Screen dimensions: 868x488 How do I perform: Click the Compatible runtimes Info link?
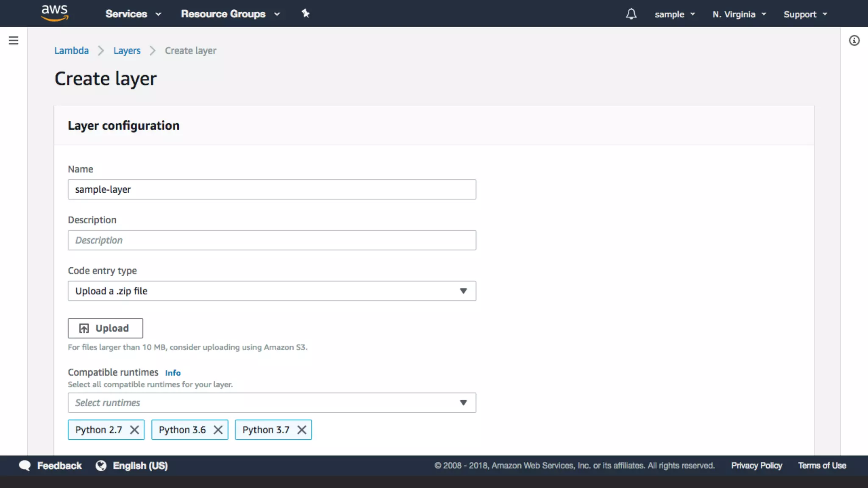(x=172, y=373)
